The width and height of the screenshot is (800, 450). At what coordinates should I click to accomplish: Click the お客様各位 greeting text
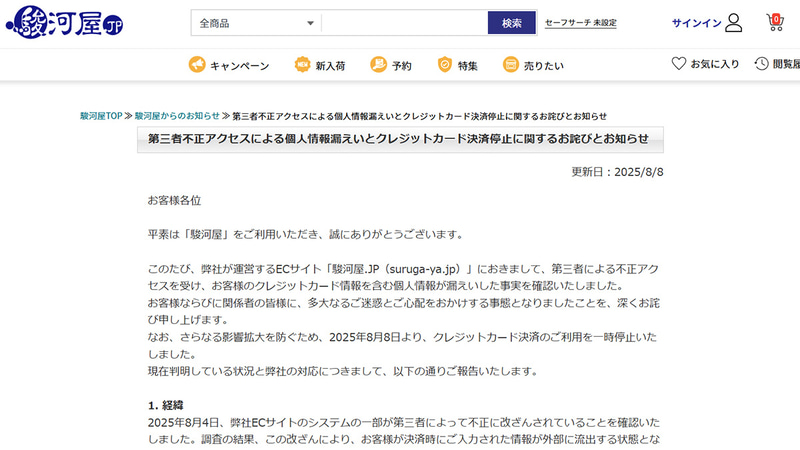point(174,201)
